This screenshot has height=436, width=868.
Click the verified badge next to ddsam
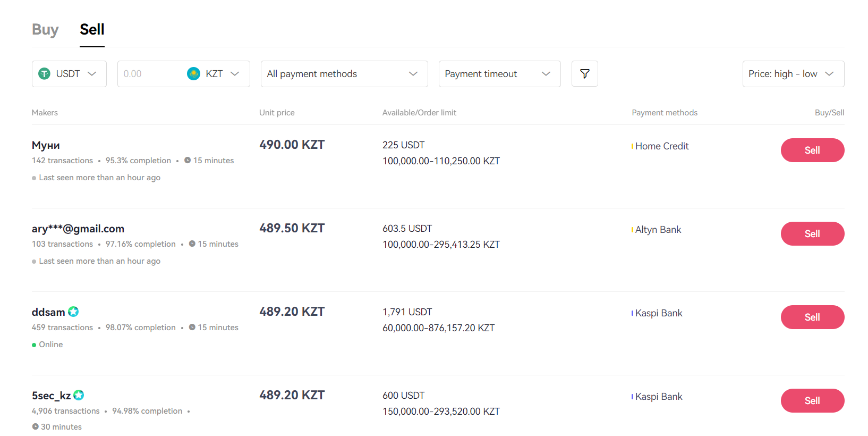(73, 312)
